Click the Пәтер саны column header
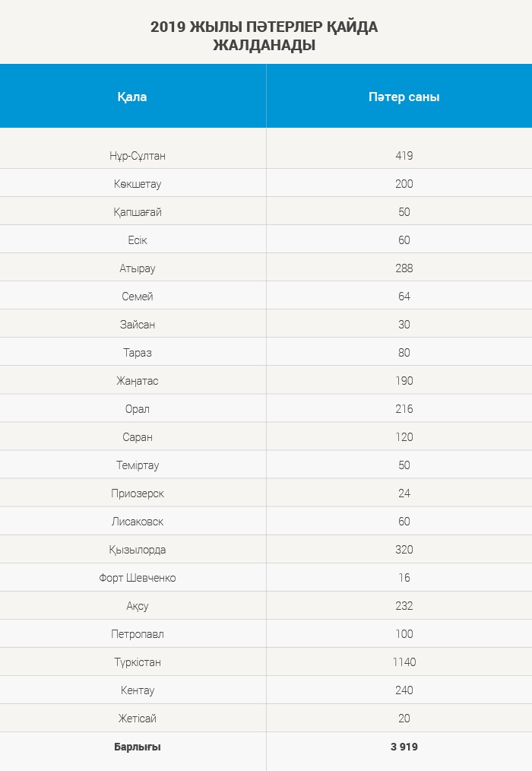The height and width of the screenshot is (771, 532). [404, 97]
